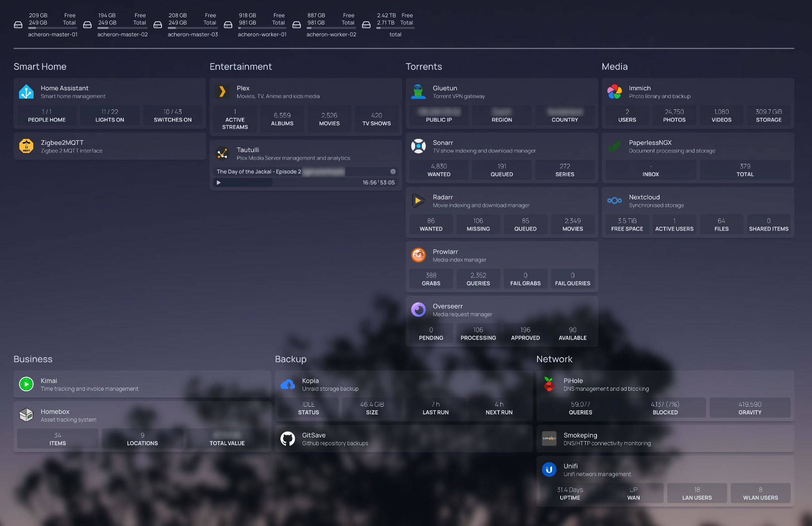Collapse the Torrents group heading
The height and width of the screenshot is (526, 812).
tap(424, 67)
